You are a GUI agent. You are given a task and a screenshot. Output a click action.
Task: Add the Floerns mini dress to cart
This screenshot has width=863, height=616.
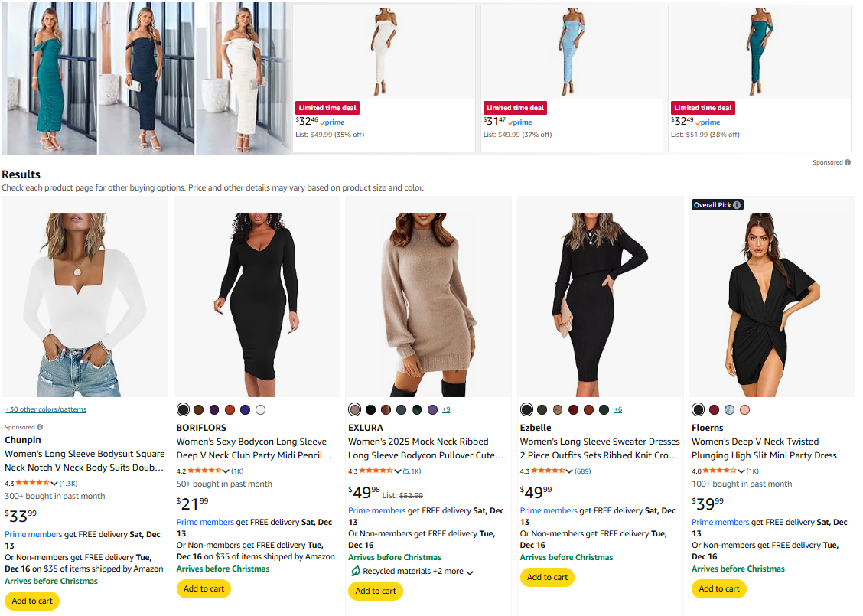pyautogui.click(x=719, y=588)
